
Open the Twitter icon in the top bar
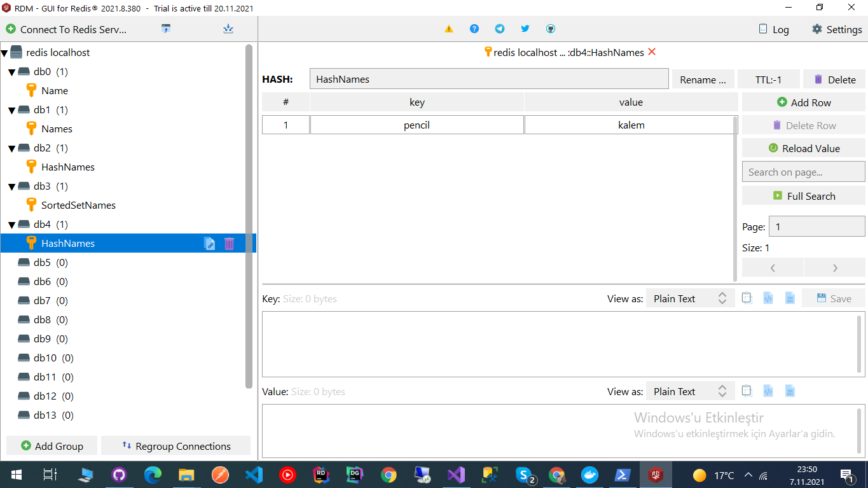click(x=525, y=29)
